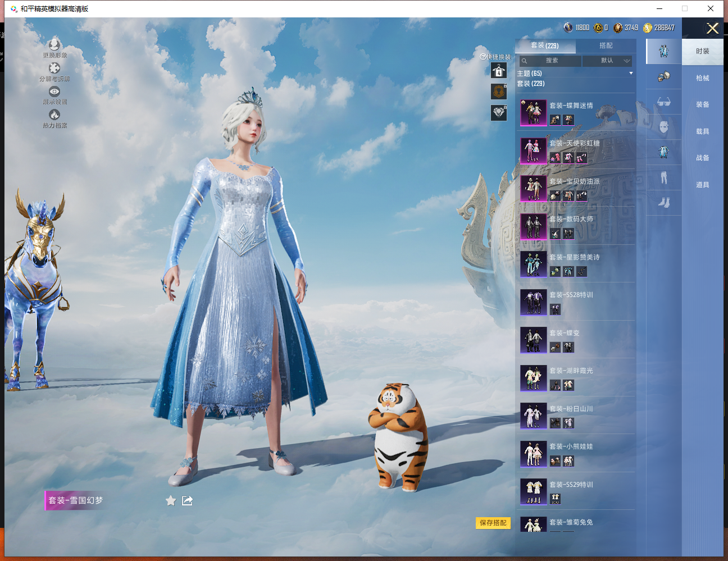Viewport: 728px width, 561px height.
Task: Click the share arrow icon
Action: [x=188, y=500]
